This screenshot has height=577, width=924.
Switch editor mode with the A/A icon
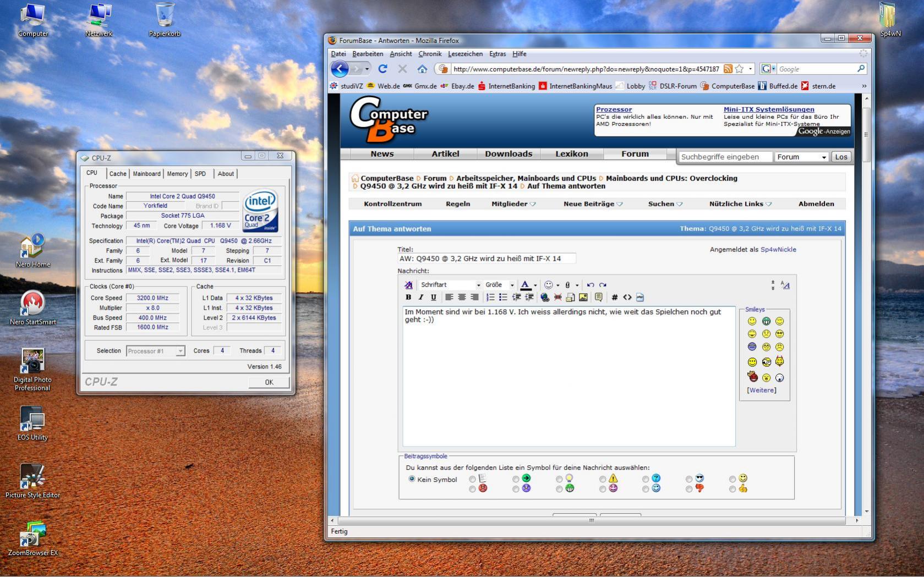785,285
